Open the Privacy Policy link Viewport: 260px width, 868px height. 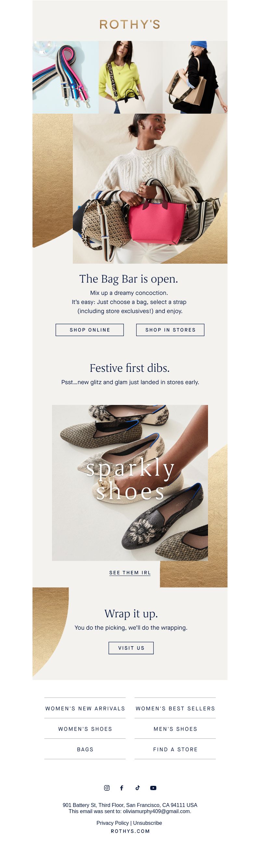(x=113, y=823)
